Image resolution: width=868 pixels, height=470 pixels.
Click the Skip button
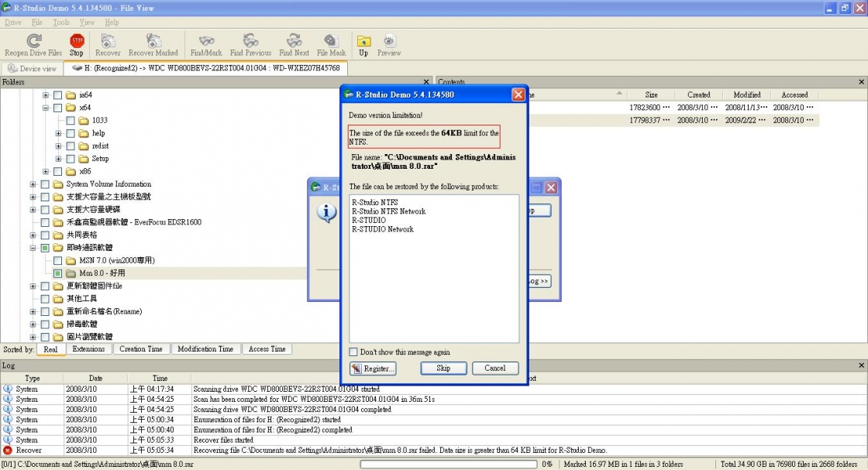(x=443, y=369)
